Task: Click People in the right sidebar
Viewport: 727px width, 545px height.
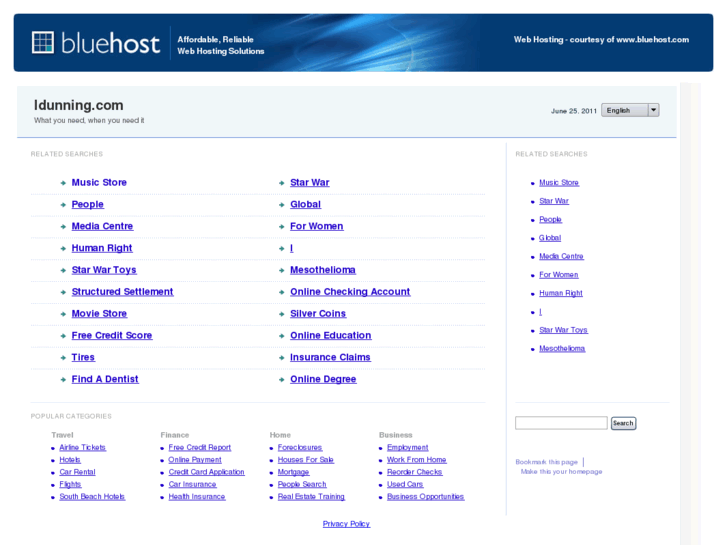Action: pos(550,219)
